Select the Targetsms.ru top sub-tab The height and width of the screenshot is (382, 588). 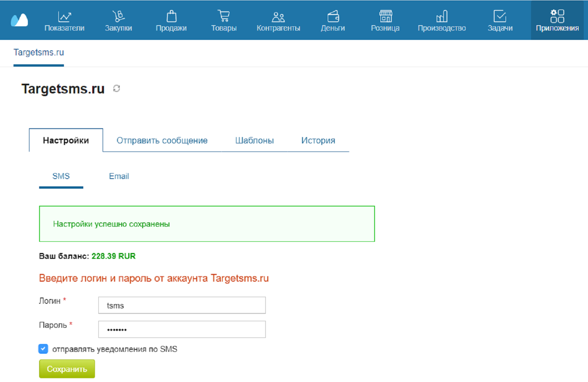(x=39, y=53)
